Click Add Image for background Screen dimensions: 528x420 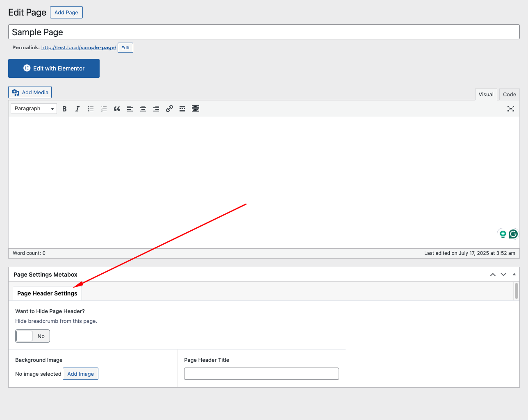click(x=80, y=374)
